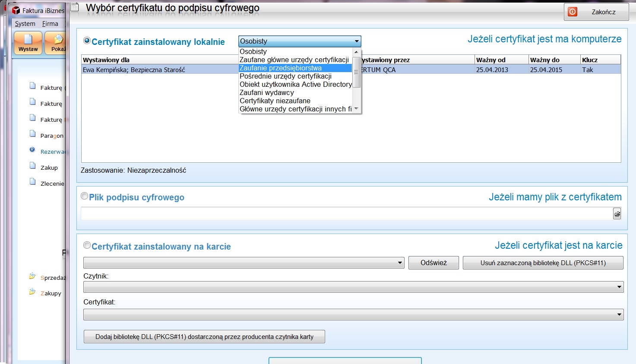Expand the Certyfikat dropdown on card section
Screen dimensions: 636x364
click(x=619, y=315)
